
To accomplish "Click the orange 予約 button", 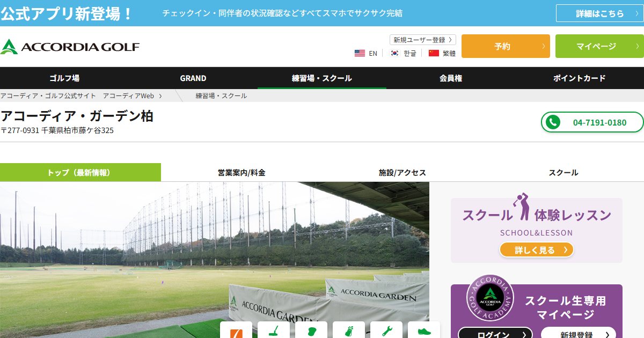I will (x=506, y=46).
